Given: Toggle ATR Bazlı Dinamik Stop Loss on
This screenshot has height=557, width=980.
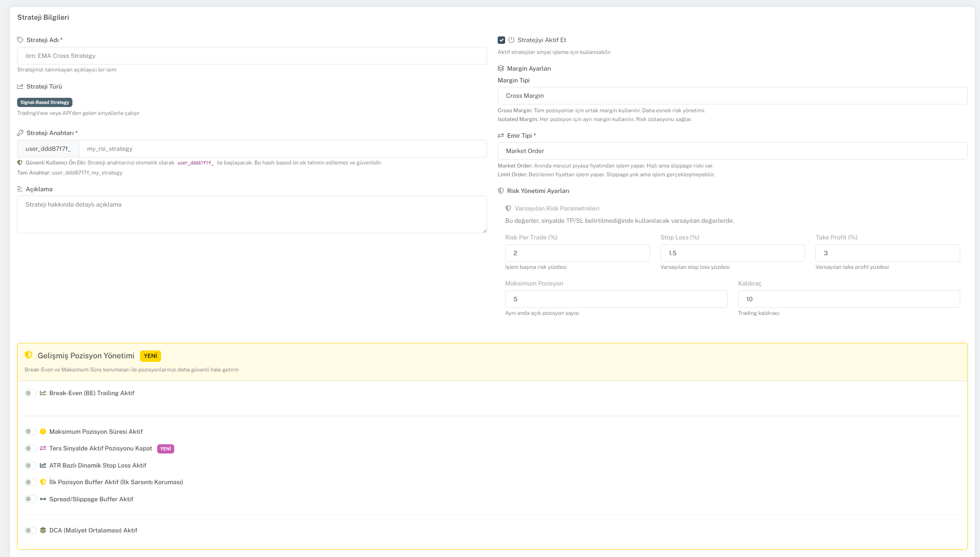Looking at the screenshot, I should pos(30,465).
